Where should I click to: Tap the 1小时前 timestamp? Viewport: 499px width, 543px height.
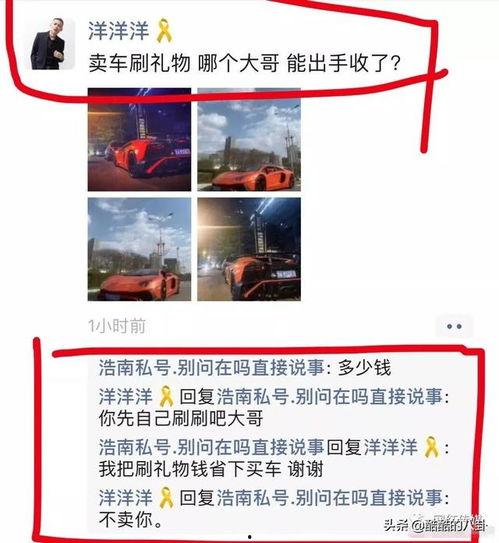pos(117,327)
